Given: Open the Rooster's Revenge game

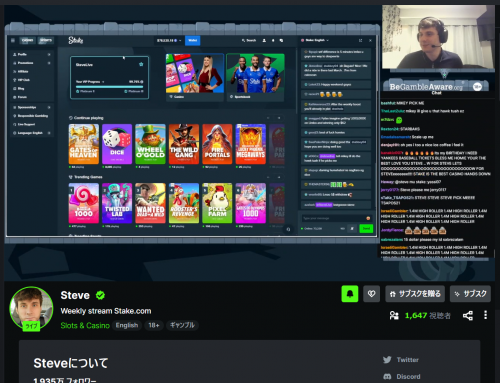Looking at the screenshot, I should 184,203.
